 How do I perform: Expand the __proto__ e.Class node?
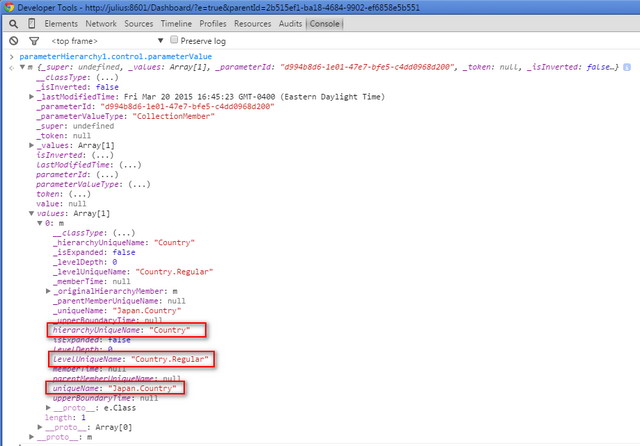pos(49,407)
